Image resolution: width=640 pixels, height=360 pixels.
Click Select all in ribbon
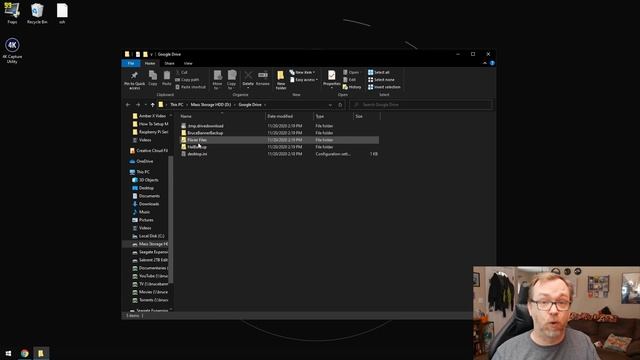[379, 72]
